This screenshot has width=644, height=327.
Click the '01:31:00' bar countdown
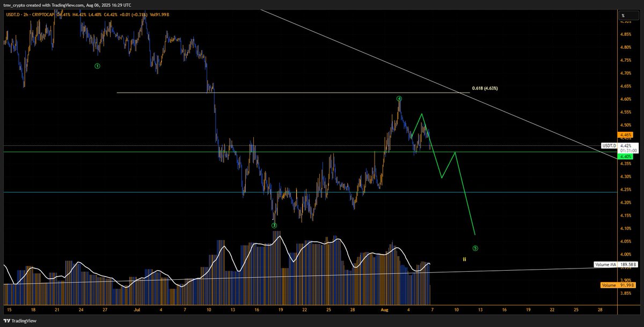click(x=628, y=151)
